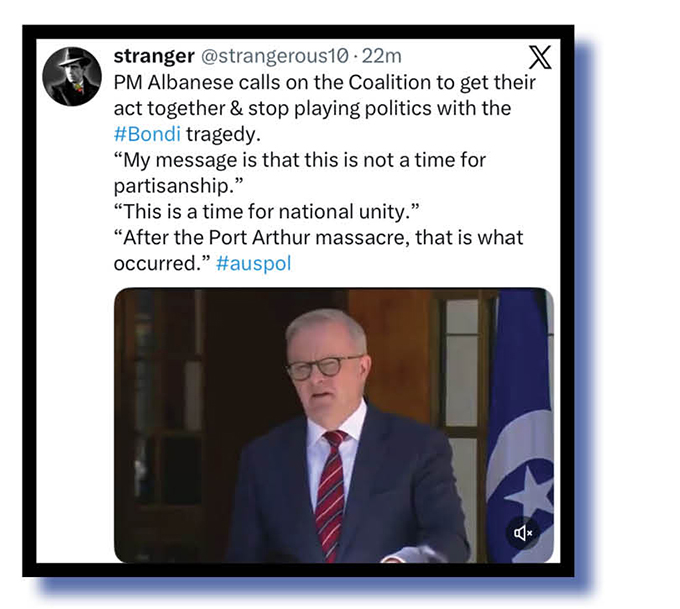Unmute the video using the speaker icon

[x=523, y=533]
